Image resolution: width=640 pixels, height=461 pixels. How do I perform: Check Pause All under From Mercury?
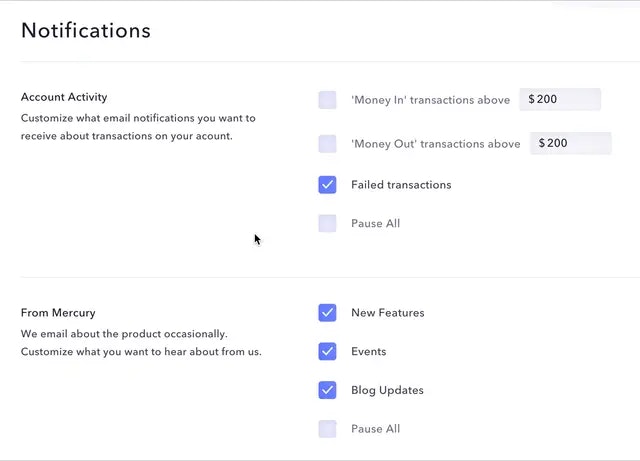327,429
